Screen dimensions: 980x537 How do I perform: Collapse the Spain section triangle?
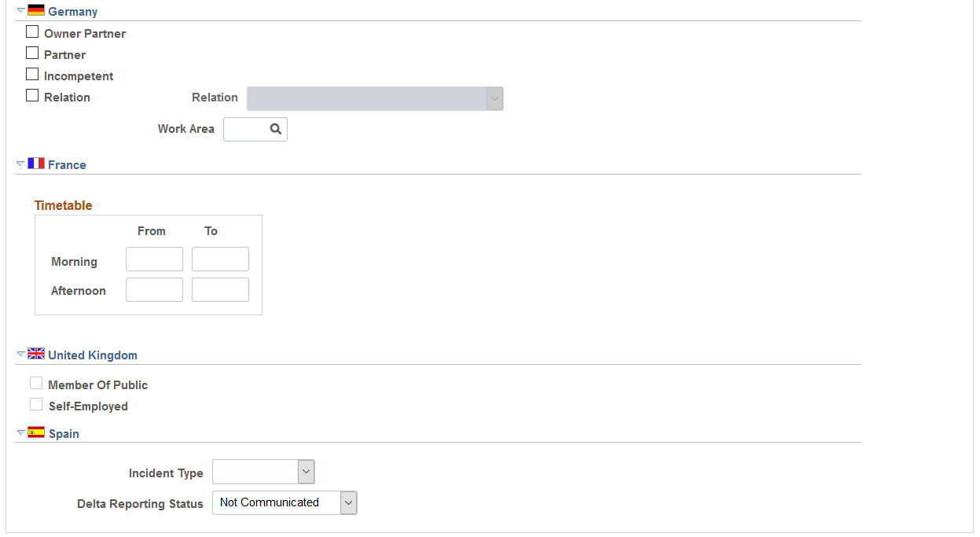[x=20, y=433]
